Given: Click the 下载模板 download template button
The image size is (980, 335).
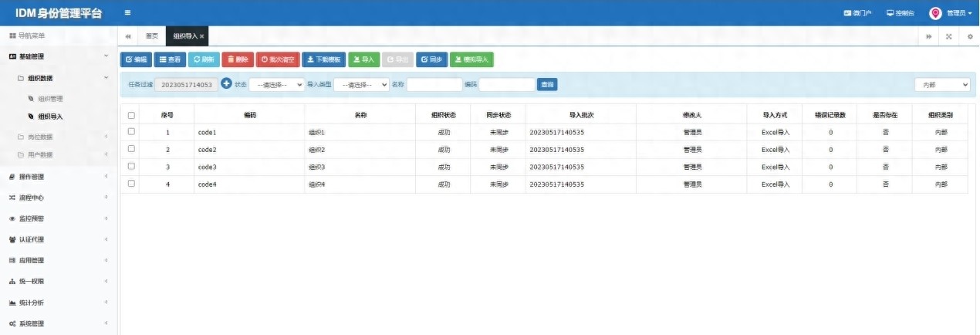Looking at the screenshot, I should [323, 59].
